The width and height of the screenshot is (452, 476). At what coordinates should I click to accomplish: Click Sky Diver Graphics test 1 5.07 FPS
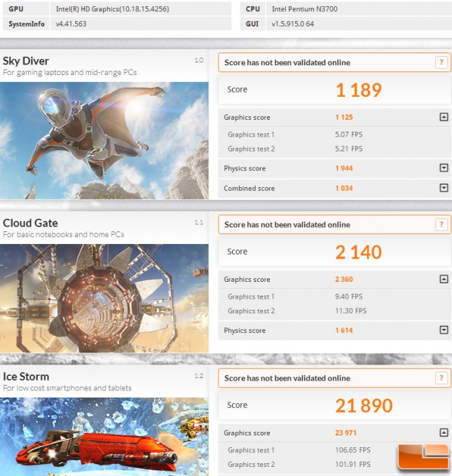349,134
